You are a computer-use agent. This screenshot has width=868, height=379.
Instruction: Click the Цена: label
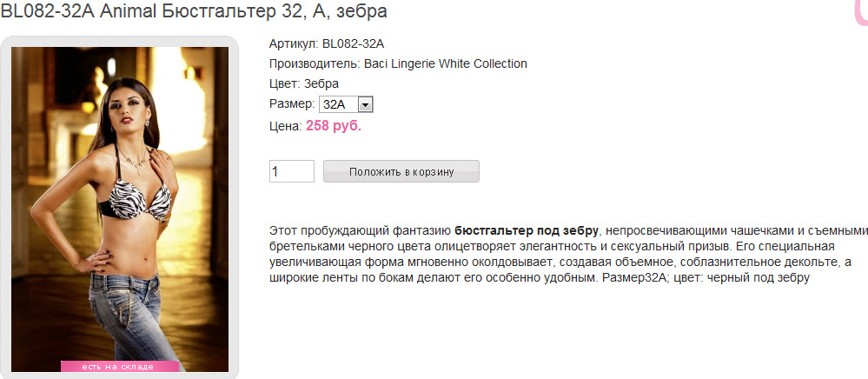(x=286, y=126)
